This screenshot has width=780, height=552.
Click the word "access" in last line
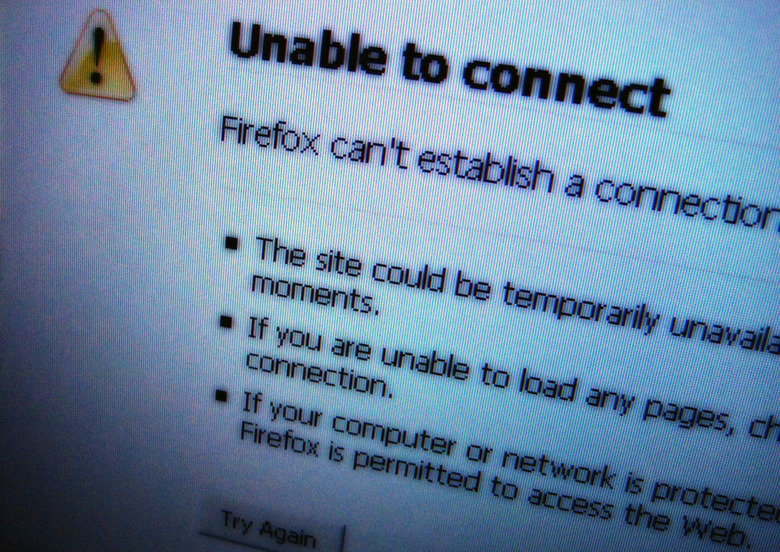coord(570,503)
